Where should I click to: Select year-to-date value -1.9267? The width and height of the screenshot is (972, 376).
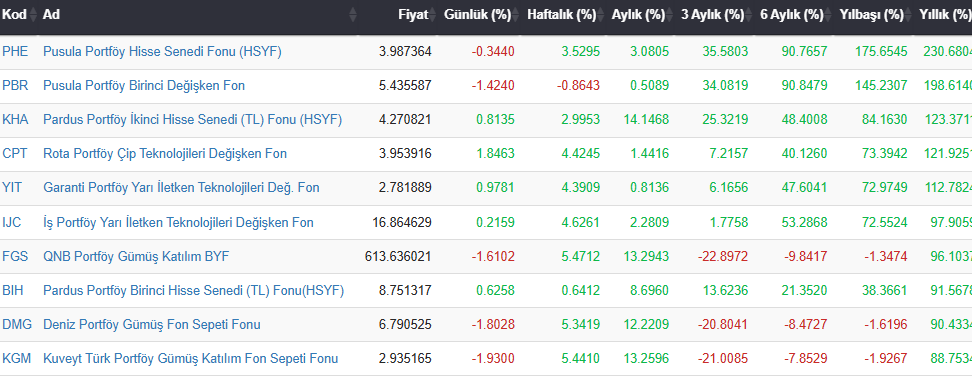click(x=885, y=358)
